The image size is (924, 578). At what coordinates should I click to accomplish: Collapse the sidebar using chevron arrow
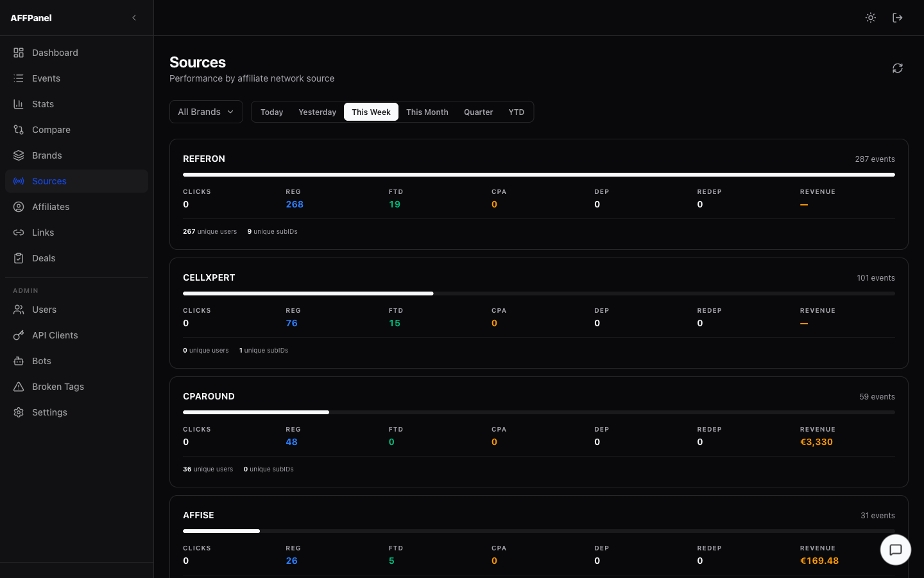click(133, 17)
